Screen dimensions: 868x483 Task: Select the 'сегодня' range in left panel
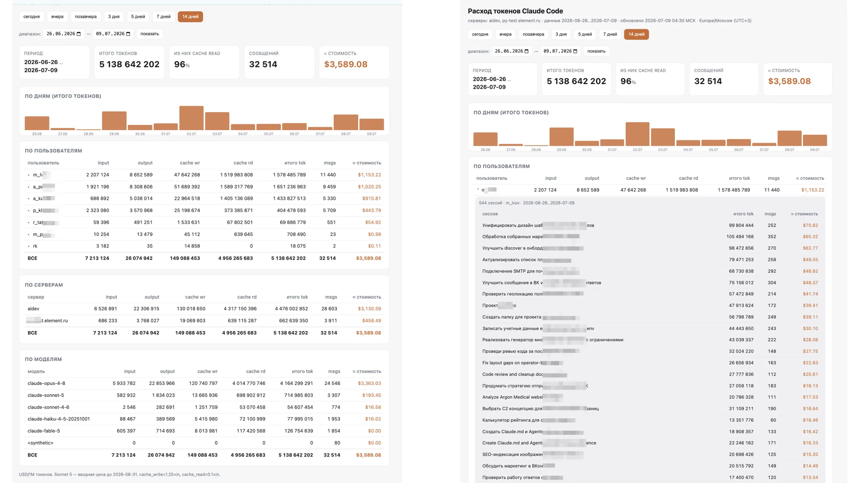[32, 16]
